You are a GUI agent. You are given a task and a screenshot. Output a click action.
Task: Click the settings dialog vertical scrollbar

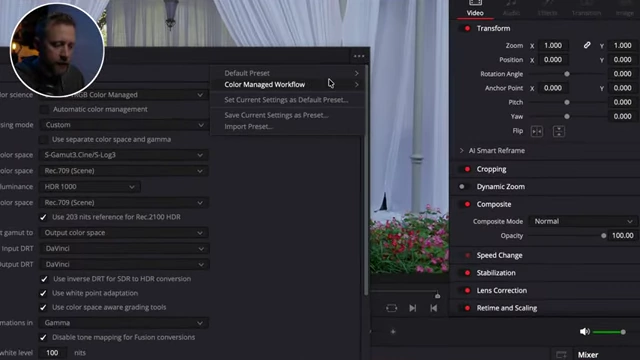(x=366, y=180)
